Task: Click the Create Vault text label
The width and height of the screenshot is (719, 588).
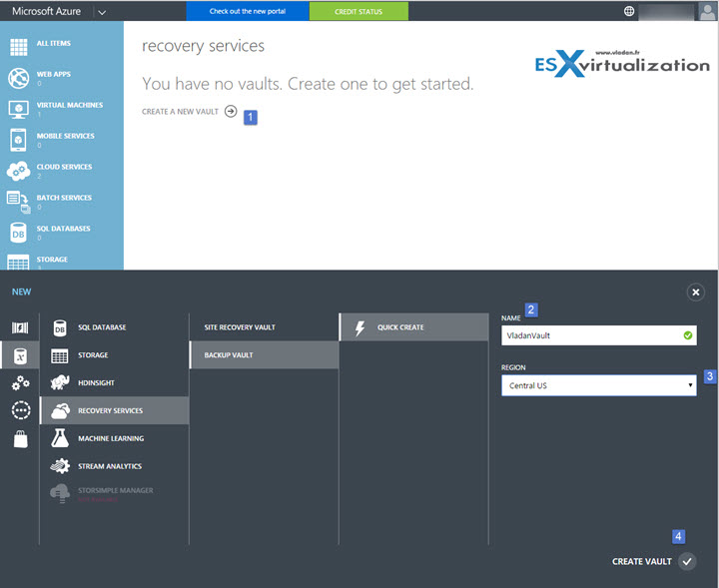Action: 642,561
